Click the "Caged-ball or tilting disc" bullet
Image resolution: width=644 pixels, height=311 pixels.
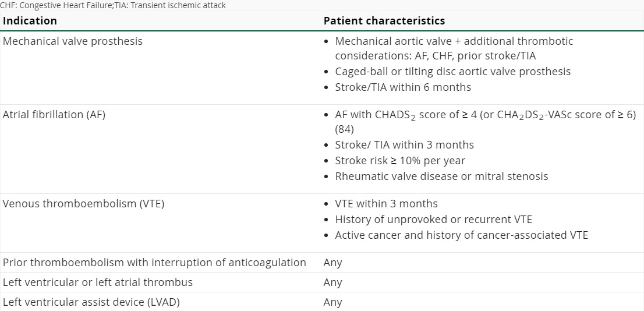click(452, 72)
